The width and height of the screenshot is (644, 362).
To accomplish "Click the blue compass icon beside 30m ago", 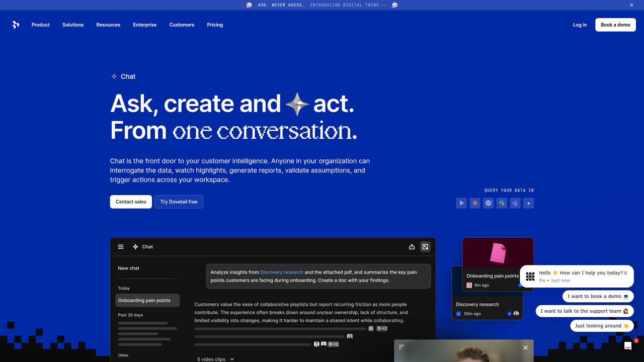I will (x=458, y=314).
